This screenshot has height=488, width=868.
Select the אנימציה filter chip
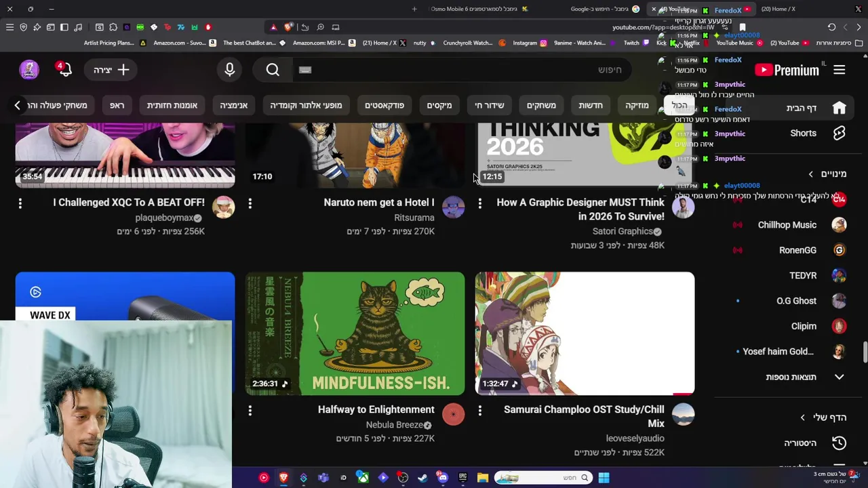[x=233, y=105]
